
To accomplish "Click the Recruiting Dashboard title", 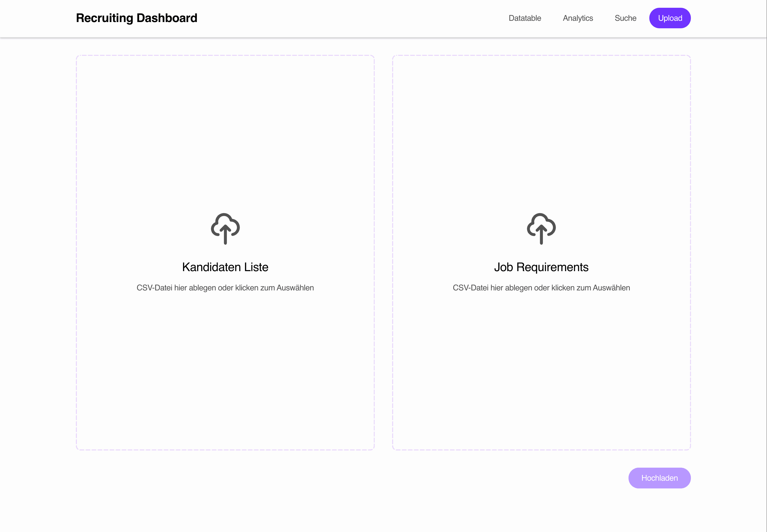I will pos(136,18).
